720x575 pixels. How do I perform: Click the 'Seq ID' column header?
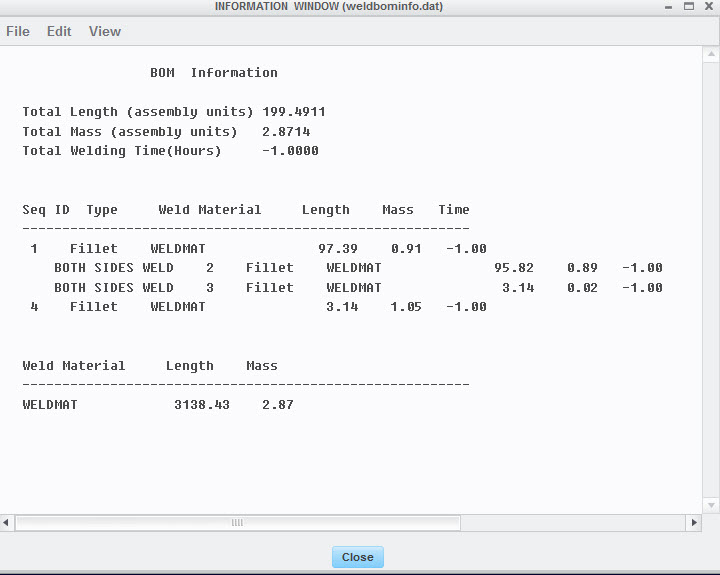(x=46, y=210)
